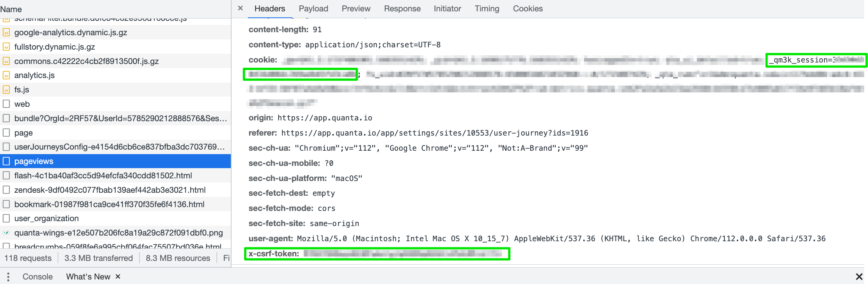Open the drawer's three-dot more options menu

(x=8, y=277)
